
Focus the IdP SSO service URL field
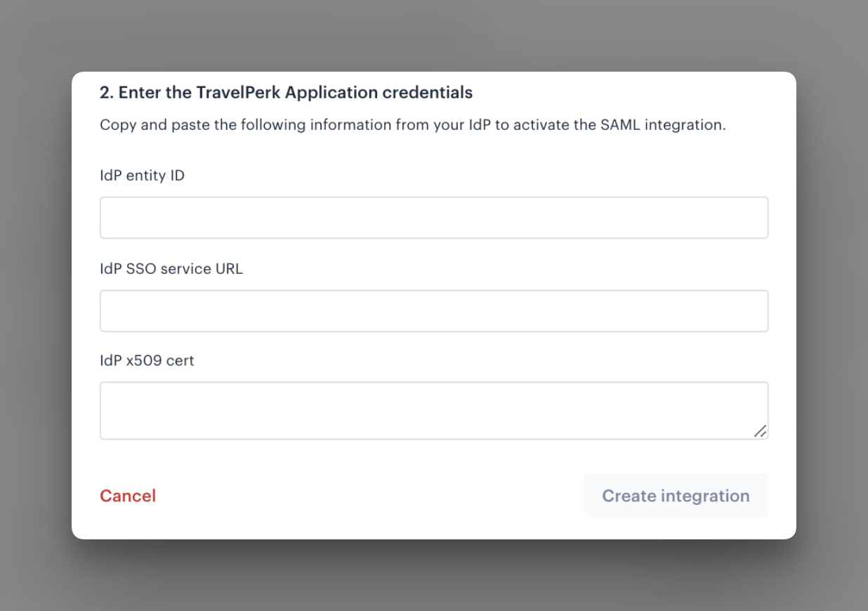[434, 311]
